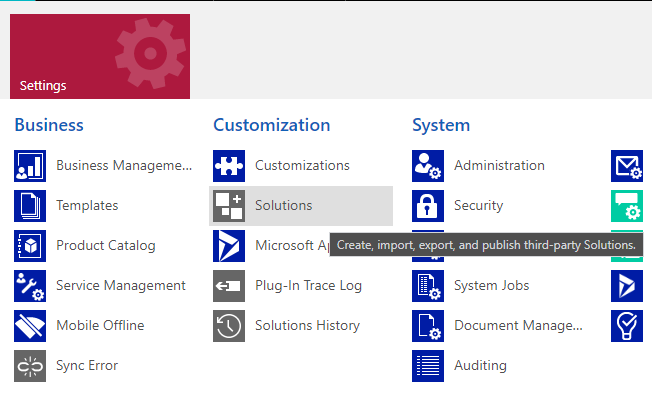The height and width of the screenshot is (398, 652).
Task: Click the Dynamics arrow icon right of System Jobs
Action: tap(627, 286)
